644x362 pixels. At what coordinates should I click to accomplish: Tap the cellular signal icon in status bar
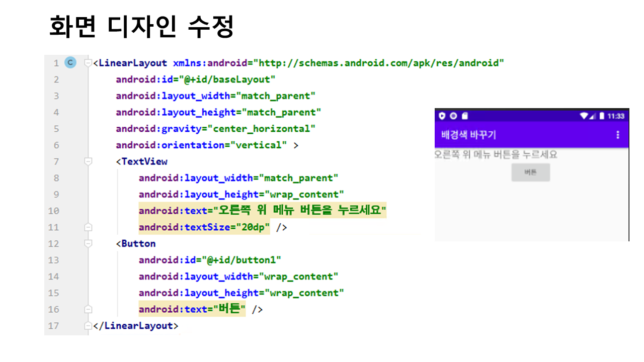(x=592, y=116)
